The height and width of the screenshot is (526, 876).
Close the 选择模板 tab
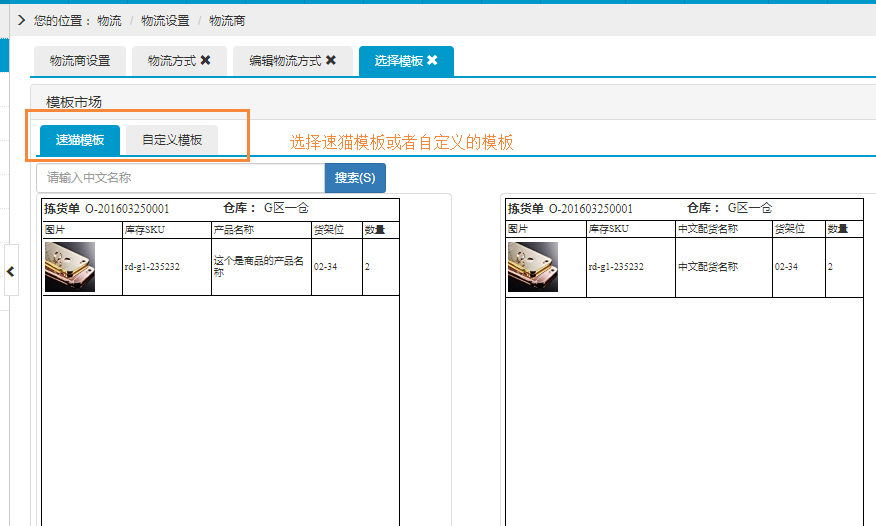pyautogui.click(x=432, y=60)
